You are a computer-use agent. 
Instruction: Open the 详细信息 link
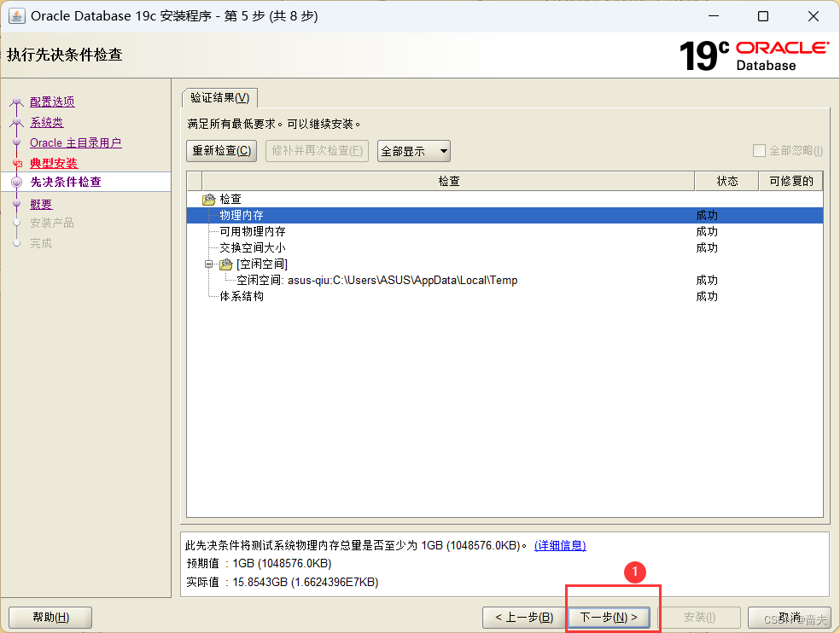(x=560, y=545)
